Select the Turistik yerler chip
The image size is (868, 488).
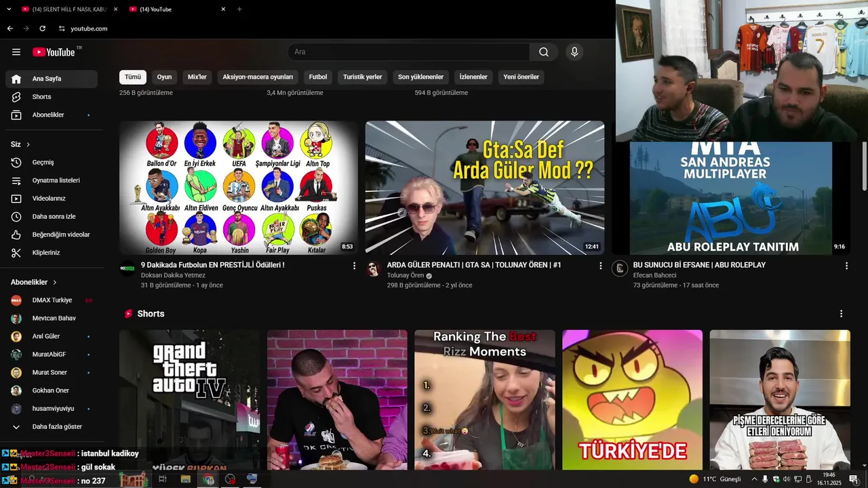[x=363, y=77]
